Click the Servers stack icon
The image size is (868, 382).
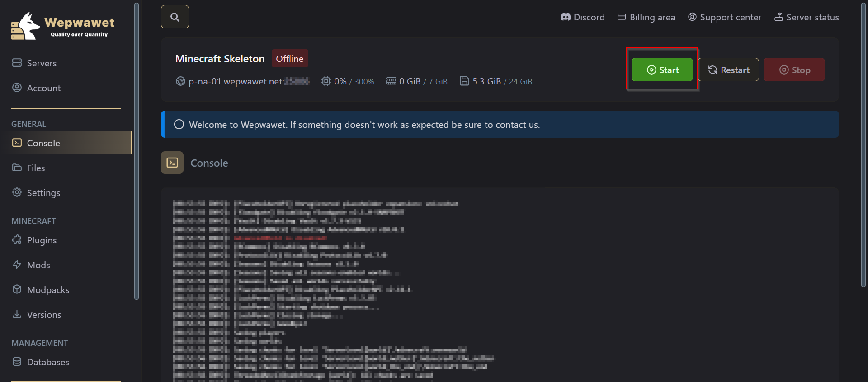click(x=17, y=63)
